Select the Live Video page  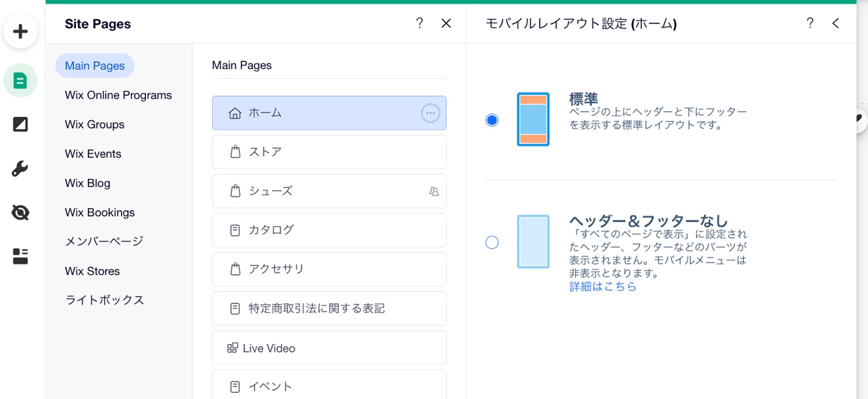pyautogui.click(x=329, y=348)
